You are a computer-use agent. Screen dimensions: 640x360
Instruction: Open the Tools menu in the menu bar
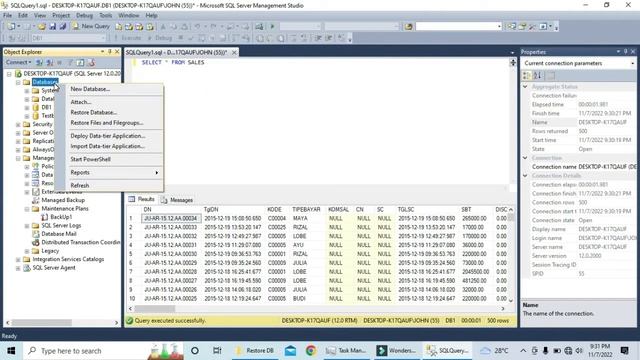[105, 16]
